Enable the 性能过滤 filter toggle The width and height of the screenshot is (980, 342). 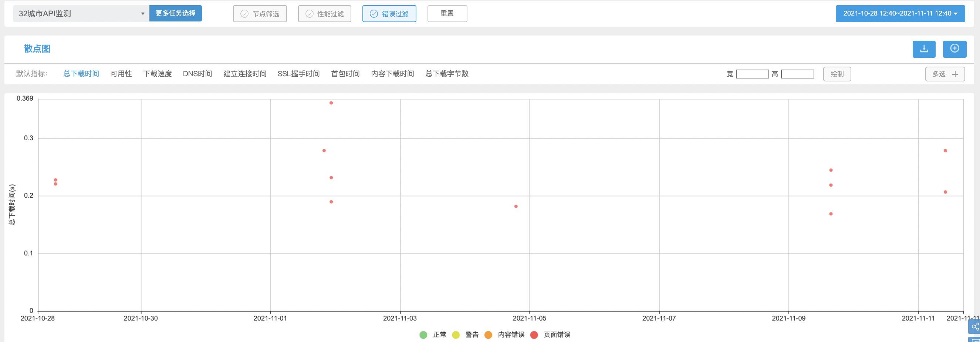click(325, 14)
